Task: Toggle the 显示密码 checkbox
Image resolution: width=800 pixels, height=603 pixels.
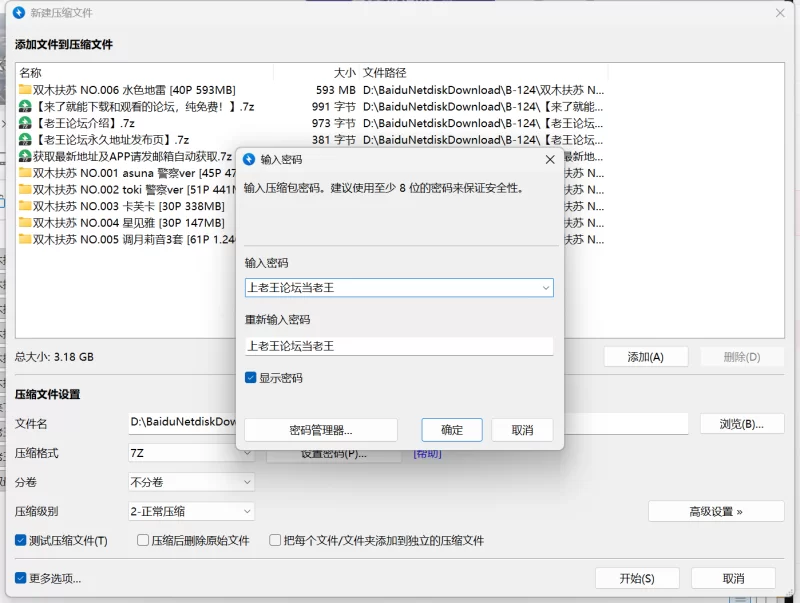Action: tap(251, 378)
